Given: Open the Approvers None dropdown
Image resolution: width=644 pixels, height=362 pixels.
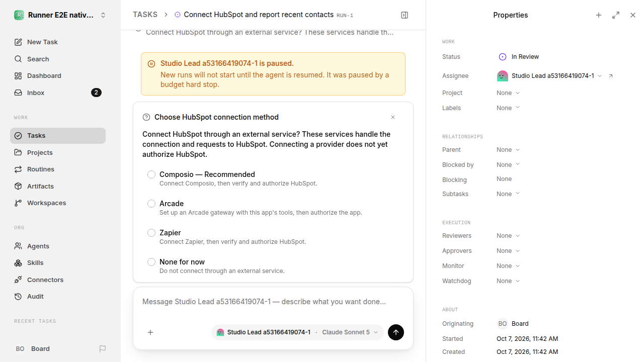Looking at the screenshot, I should pos(508,251).
